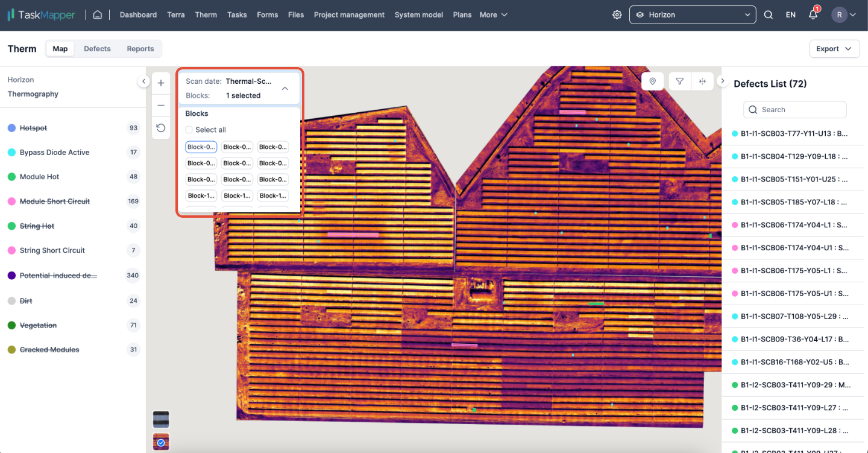This screenshot has height=453, width=868.
Task: Collapse the left legend panel
Action: [x=143, y=81]
